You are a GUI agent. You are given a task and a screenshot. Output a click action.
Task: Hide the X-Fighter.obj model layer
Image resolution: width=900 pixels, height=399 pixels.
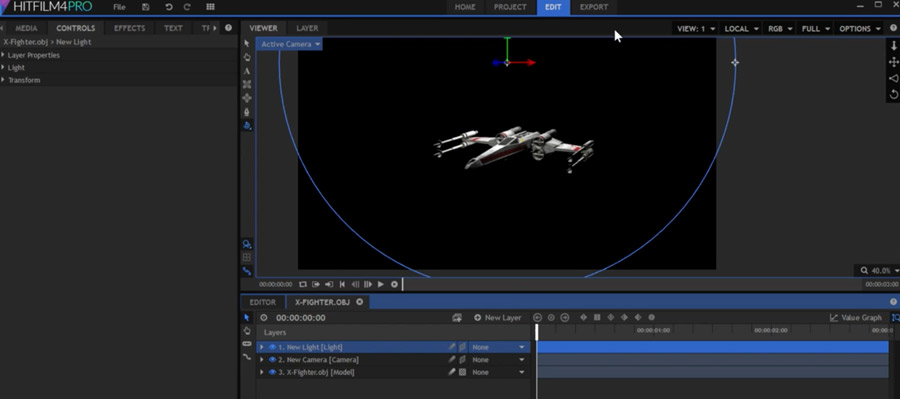(x=273, y=373)
